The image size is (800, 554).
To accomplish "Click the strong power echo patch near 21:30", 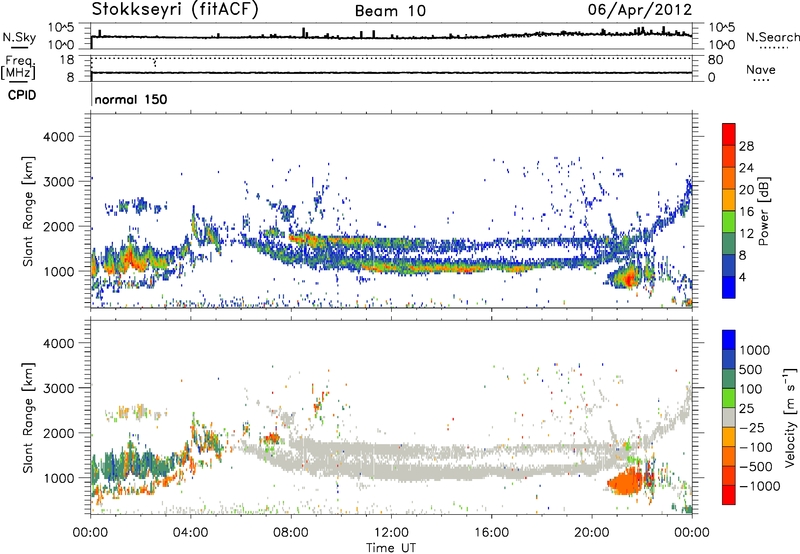I will tap(628, 278).
